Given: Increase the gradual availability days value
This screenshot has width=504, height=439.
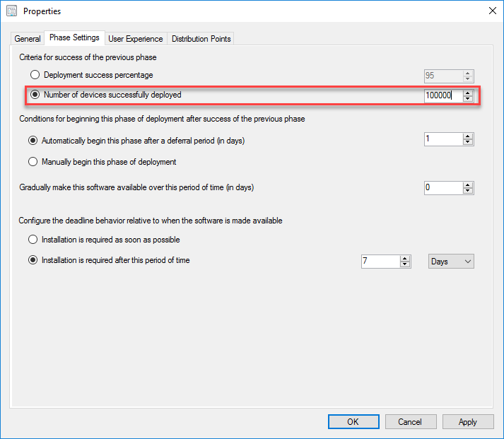Looking at the screenshot, I should (x=468, y=185).
